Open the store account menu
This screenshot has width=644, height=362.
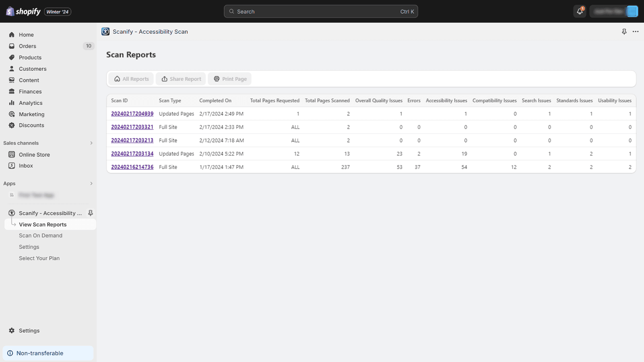(614, 11)
